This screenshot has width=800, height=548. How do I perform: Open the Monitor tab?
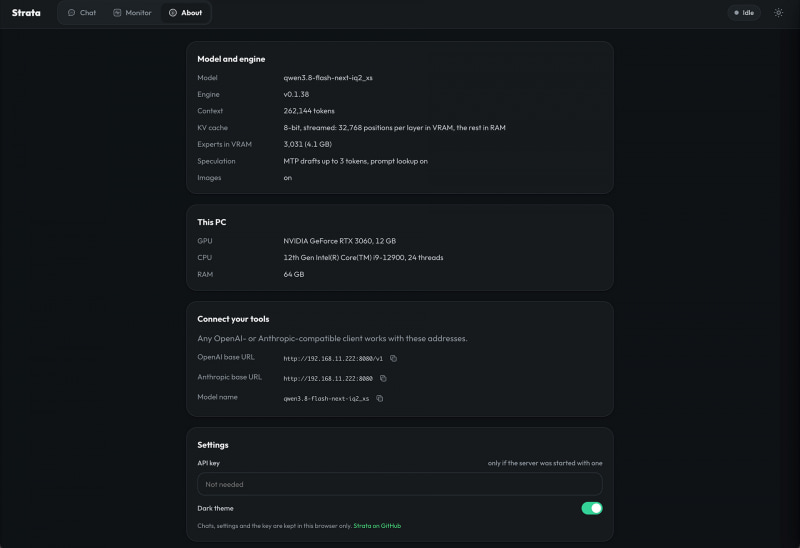pos(132,13)
